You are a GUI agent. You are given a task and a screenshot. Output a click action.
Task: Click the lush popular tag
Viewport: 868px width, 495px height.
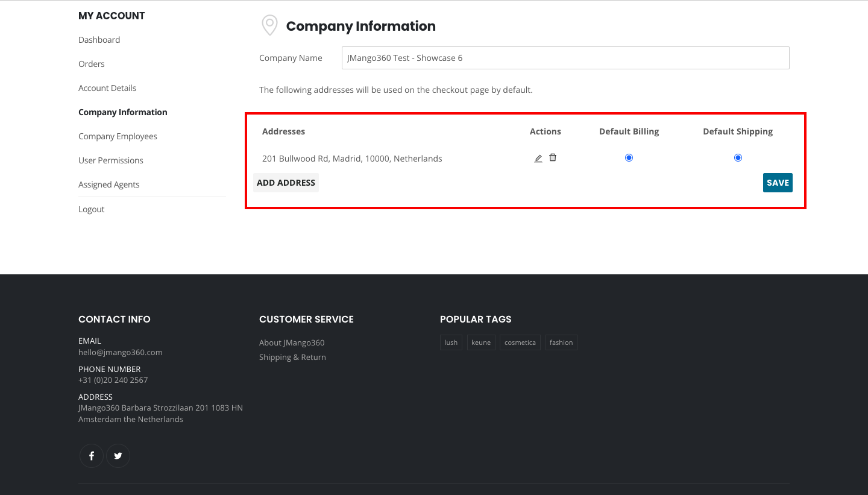click(451, 342)
